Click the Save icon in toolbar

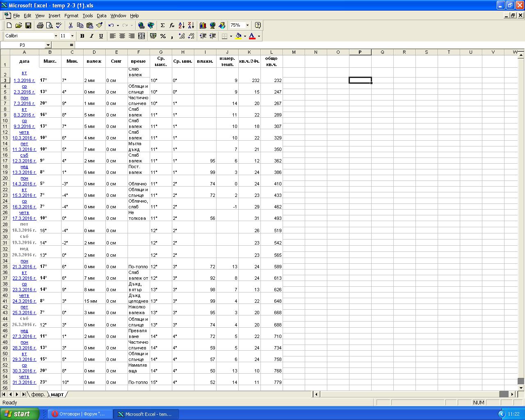point(28,25)
